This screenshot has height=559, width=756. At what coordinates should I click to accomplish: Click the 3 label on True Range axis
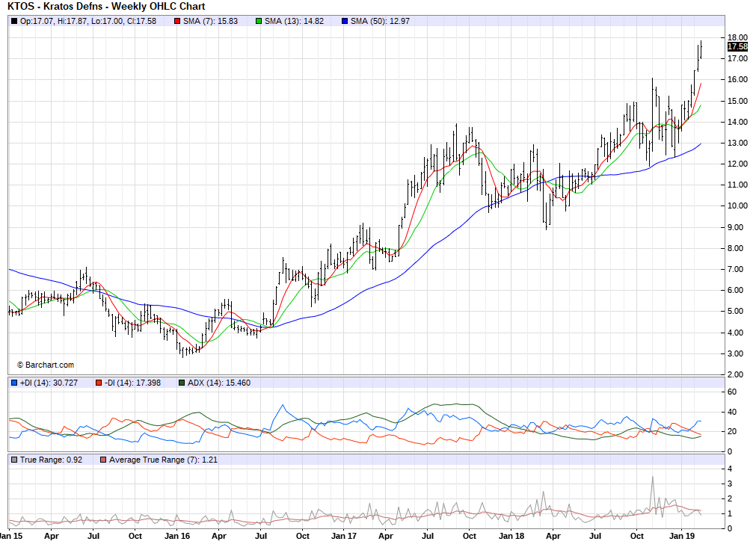[730, 484]
